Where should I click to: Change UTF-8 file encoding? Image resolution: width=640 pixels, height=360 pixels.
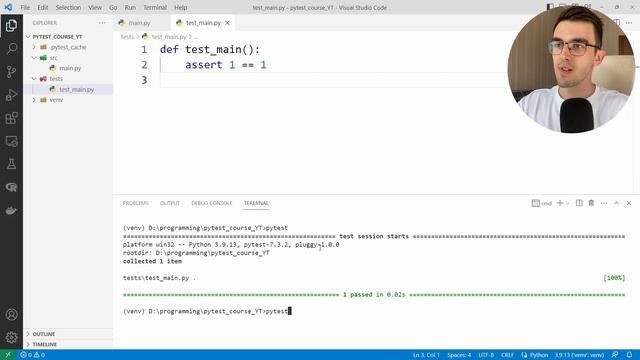click(486, 355)
